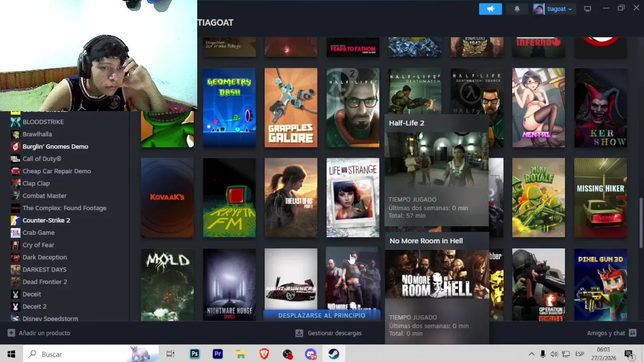Image resolution: width=644 pixels, height=362 pixels.
Task: Select Deceit 2 in the list
Action: (34, 306)
